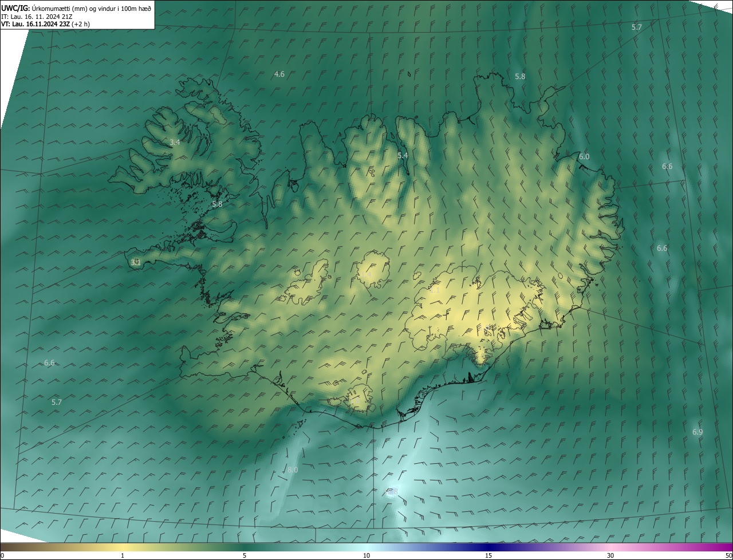Select the 'IT: Lau. 16. 11. 2024 21Z' line
Image resolution: width=733 pixels, height=560 pixels.
36,17
